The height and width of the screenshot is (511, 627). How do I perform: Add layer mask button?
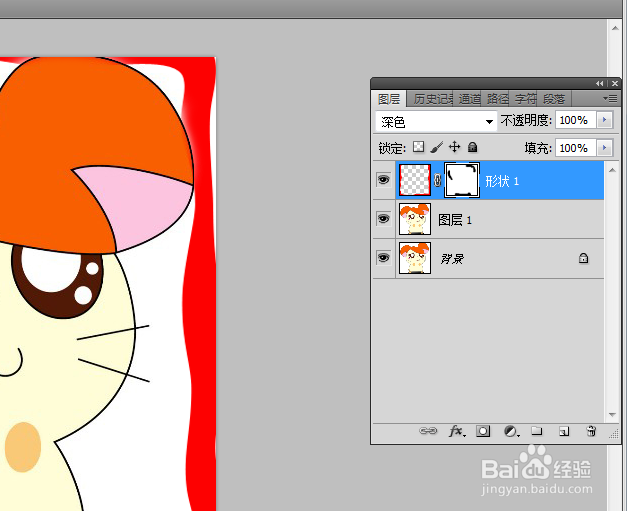click(483, 431)
